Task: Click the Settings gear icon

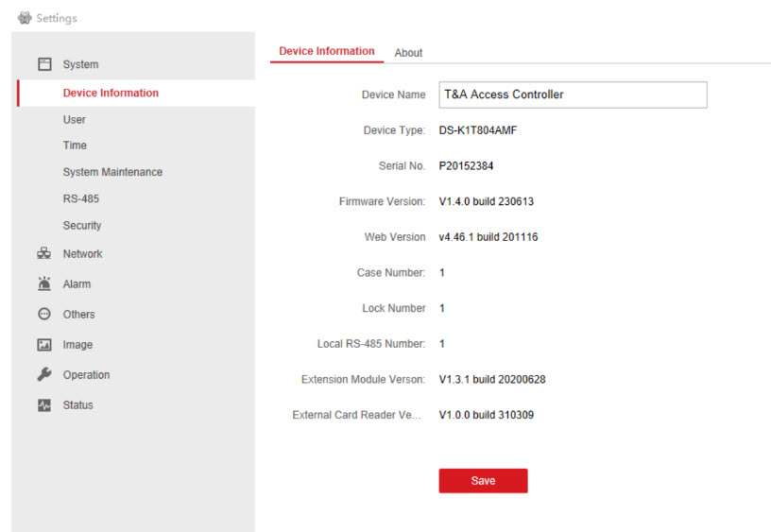Action: tap(25, 18)
